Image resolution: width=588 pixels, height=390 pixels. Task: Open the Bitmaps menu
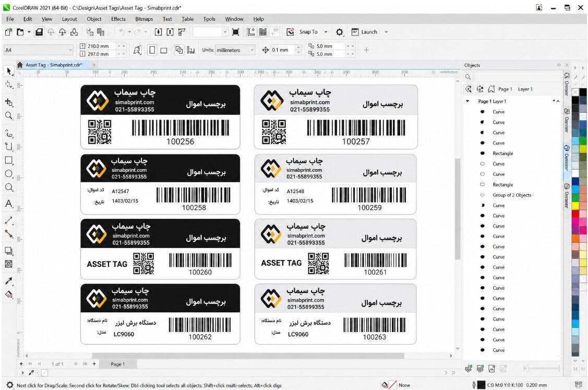coord(144,19)
